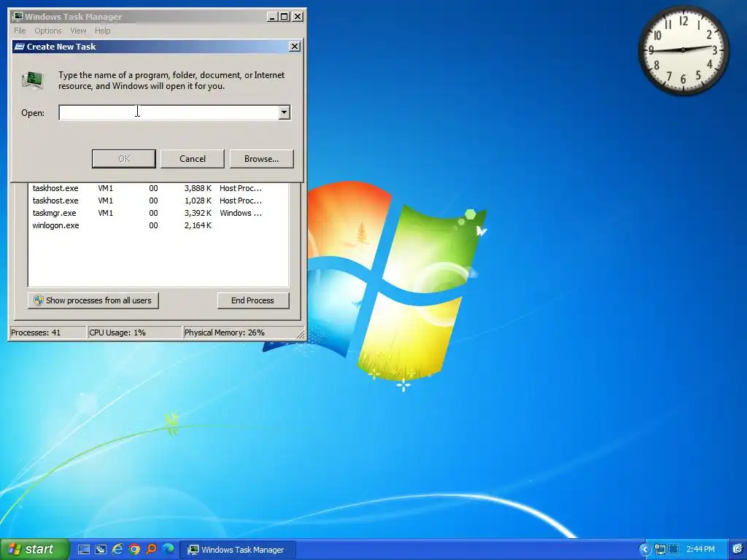This screenshot has width=747, height=560.
Task: Close the Create New Task dialog
Action: pyautogui.click(x=295, y=46)
